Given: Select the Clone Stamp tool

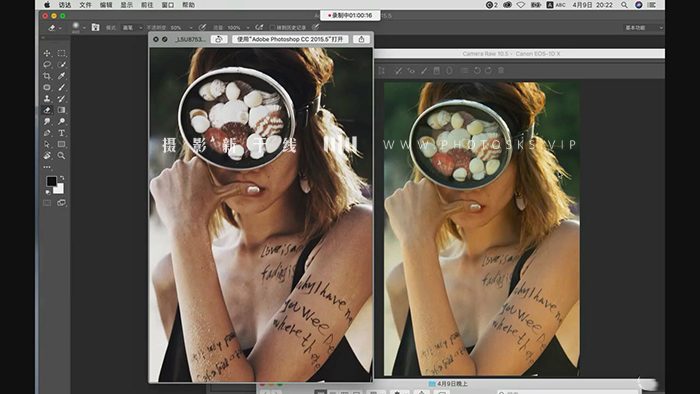Looking at the screenshot, I should tap(47, 99).
